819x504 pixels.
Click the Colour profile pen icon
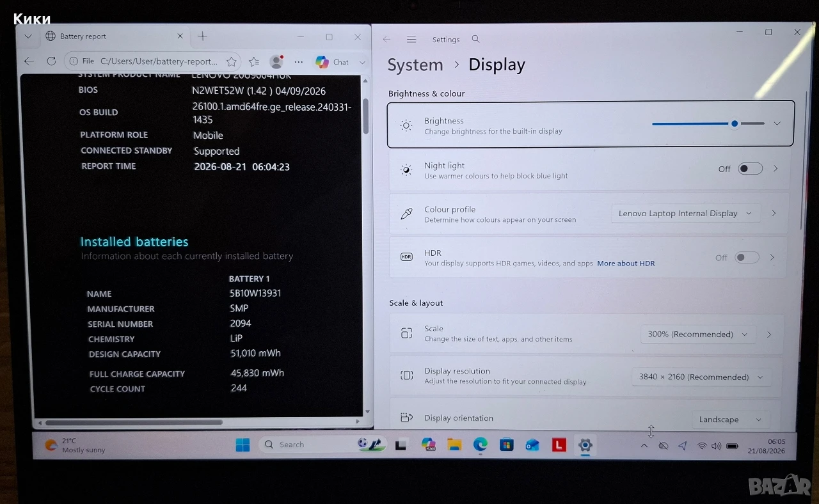406,214
